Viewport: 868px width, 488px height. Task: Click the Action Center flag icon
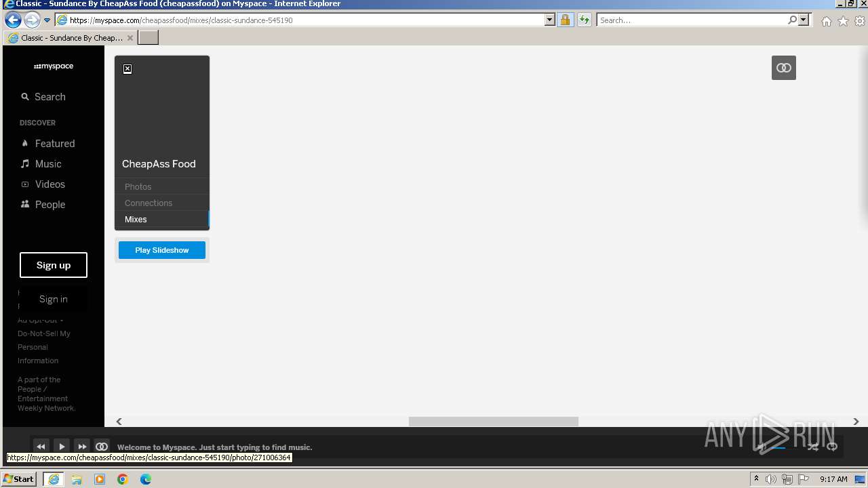(x=804, y=479)
